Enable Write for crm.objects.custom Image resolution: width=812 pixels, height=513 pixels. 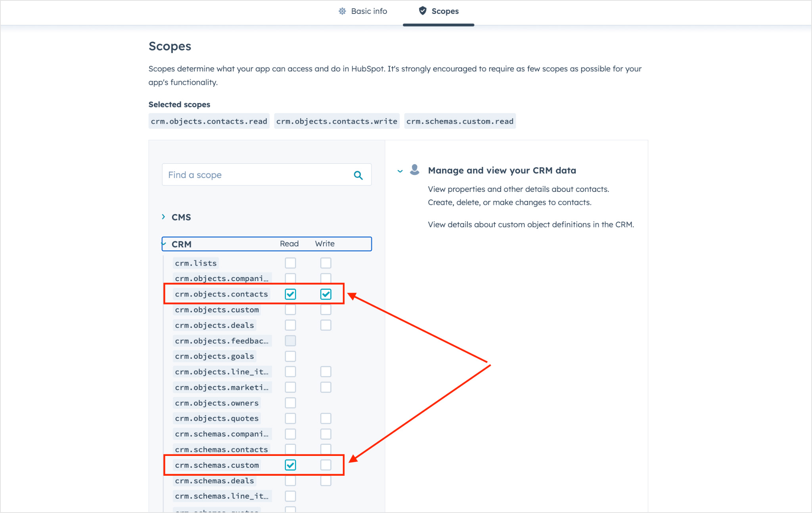click(326, 310)
